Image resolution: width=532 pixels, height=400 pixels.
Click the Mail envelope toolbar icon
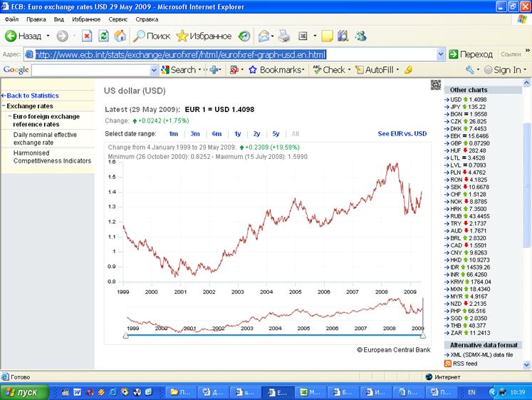pos(264,36)
